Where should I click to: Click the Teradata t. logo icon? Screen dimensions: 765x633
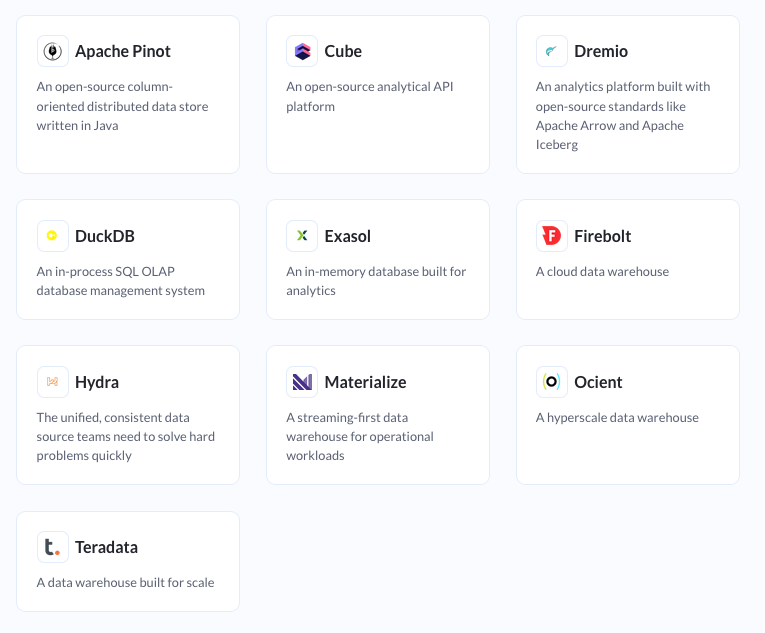(53, 547)
